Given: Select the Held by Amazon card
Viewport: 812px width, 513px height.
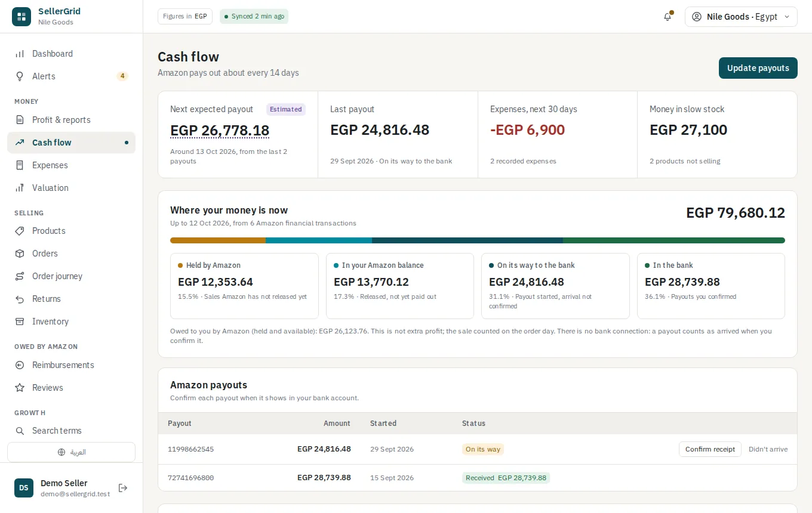Looking at the screenshot, I should point(244,286).
